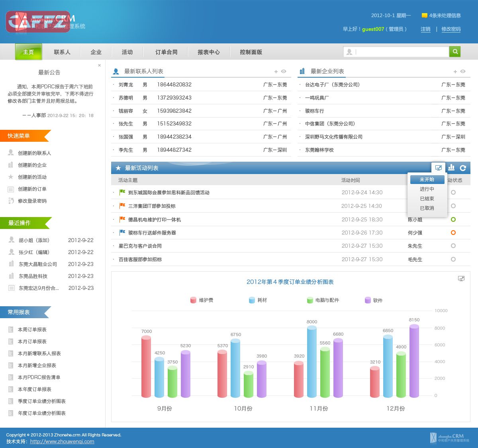Choose 已结束 from the status dropdown
Viewport: 478px width, 448px height.
427,199
